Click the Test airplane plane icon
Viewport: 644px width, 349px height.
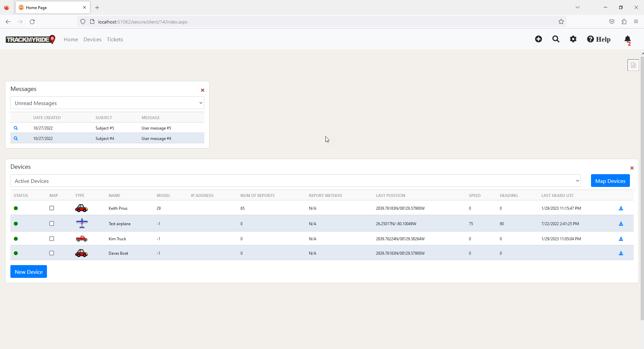82,223
